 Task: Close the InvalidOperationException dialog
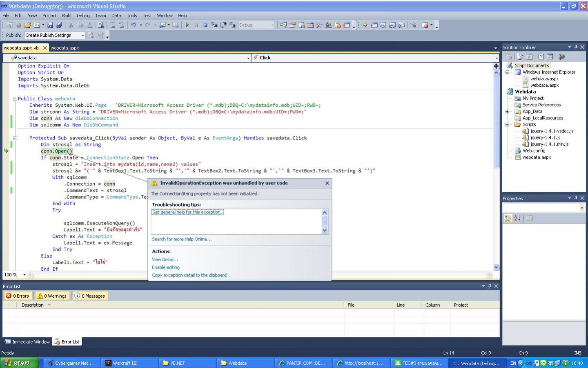coord(327,183)
